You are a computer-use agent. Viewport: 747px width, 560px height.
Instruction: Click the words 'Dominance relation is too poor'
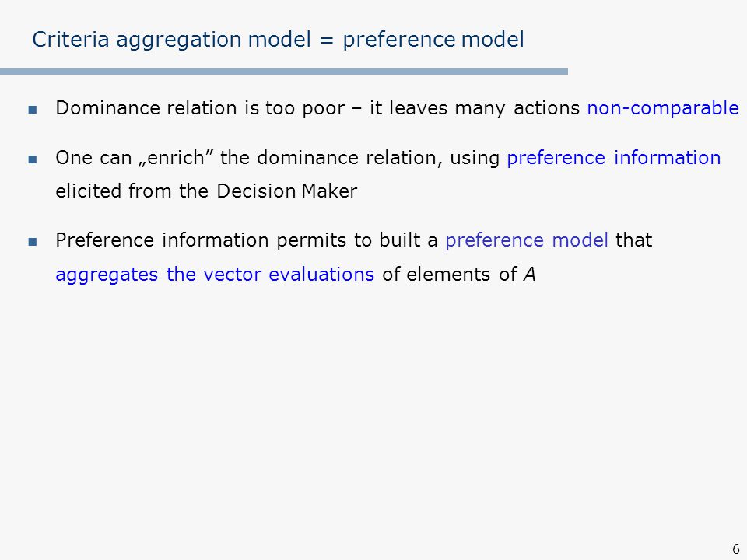pyautogui.click(x=200, y=109)
